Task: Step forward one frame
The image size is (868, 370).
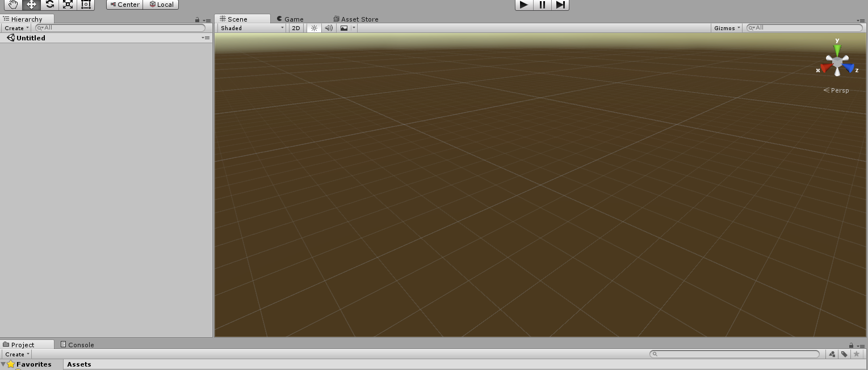Action: [x=560, y=5]
